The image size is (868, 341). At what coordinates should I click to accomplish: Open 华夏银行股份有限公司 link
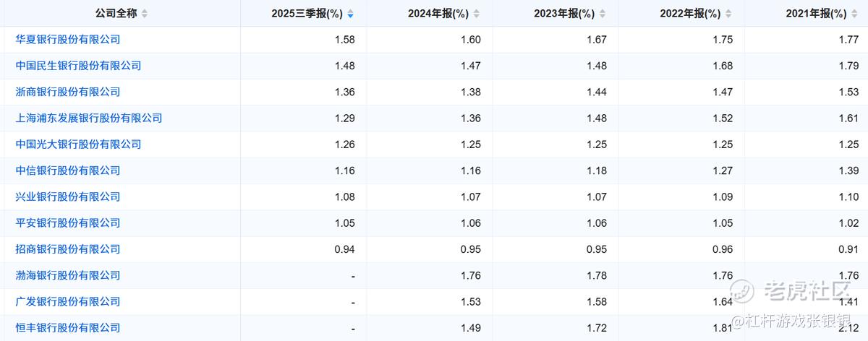click(x=68, y=39)
